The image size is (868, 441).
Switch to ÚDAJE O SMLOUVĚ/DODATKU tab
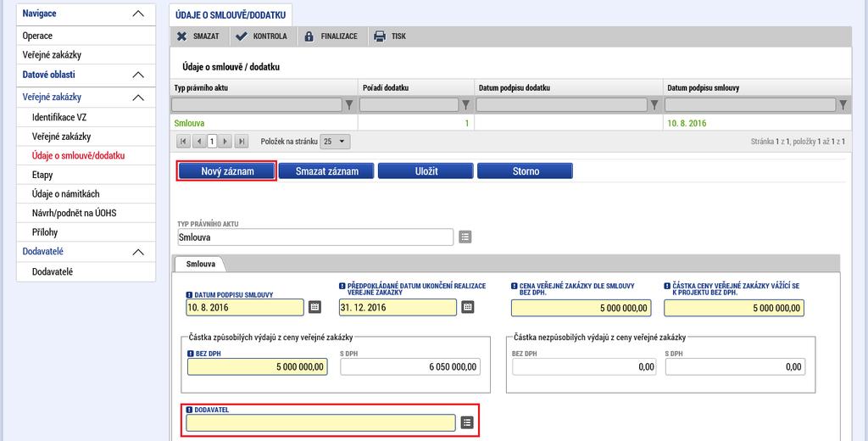[x=231, y=15]
